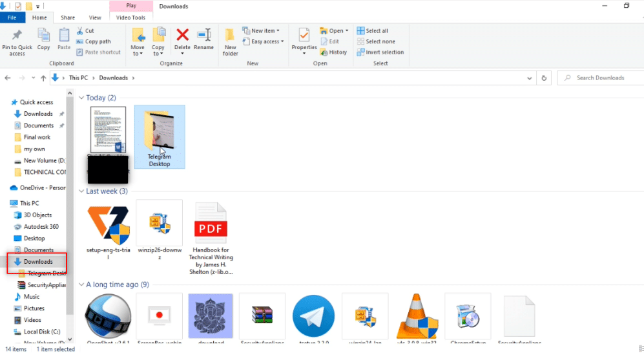Select the Ganesh download image thumbnail
Image resolution: width=644 pixels, height=353 pixels.
coord(211,316)
